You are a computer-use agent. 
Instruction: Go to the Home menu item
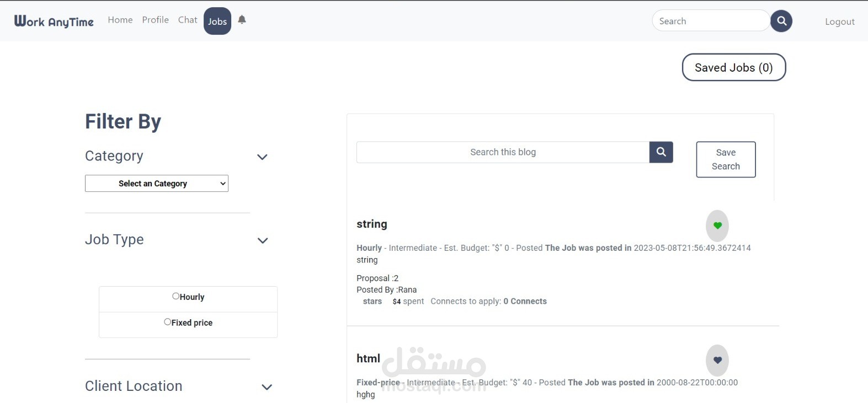120,20
